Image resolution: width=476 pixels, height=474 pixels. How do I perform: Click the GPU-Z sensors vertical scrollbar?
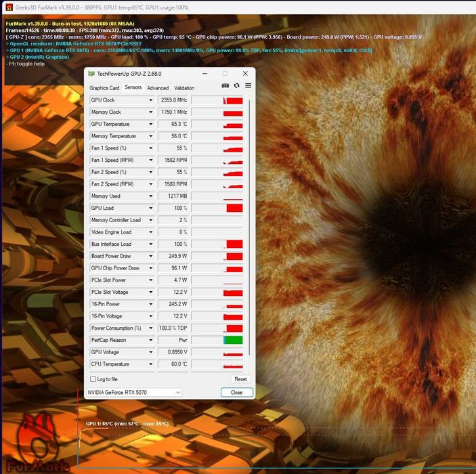tap(249, 227)
